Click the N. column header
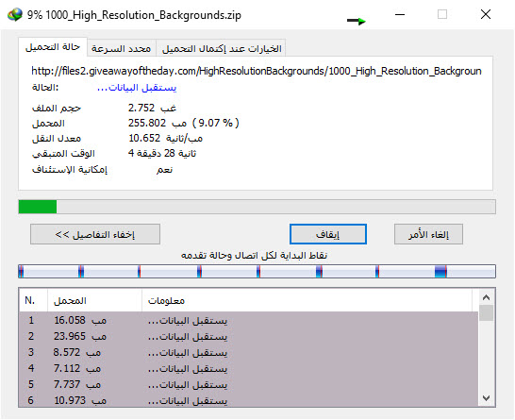The height and width of the screenshot is (420, 515). tap(33, 300)
